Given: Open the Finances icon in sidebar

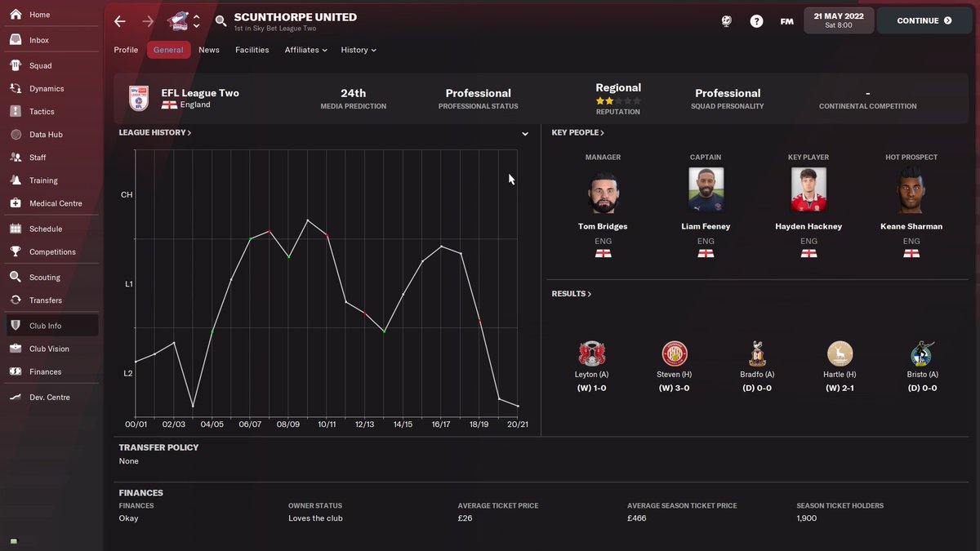Looking at the screenshot, I should (16, 371).
